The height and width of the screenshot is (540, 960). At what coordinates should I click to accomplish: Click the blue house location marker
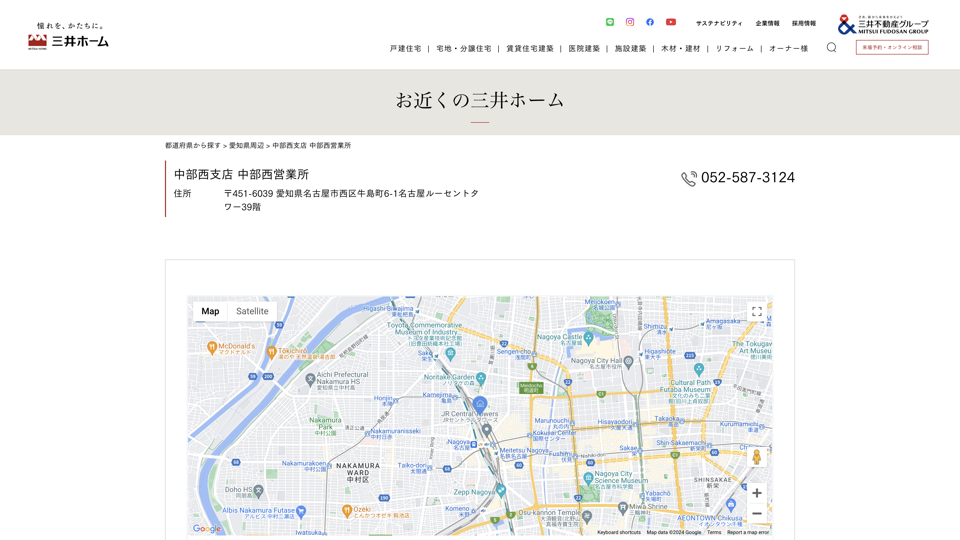[480, 404]
